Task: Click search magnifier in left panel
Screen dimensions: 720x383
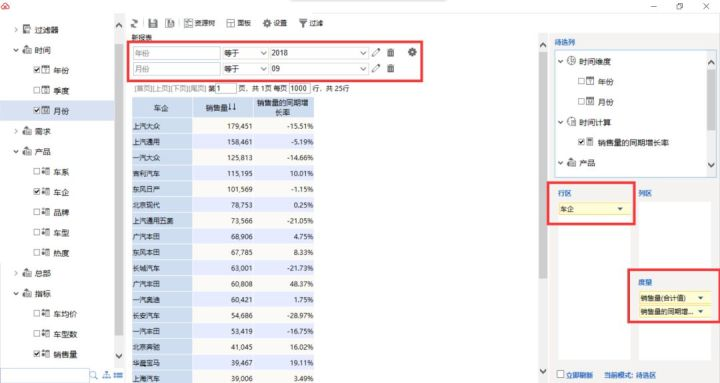Action: click(x=94, y=375)
